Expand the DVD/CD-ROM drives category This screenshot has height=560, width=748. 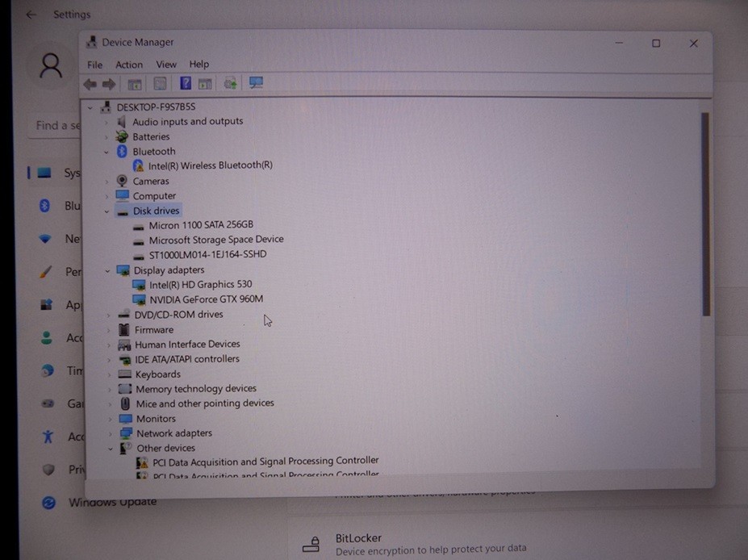coord(108,316)
